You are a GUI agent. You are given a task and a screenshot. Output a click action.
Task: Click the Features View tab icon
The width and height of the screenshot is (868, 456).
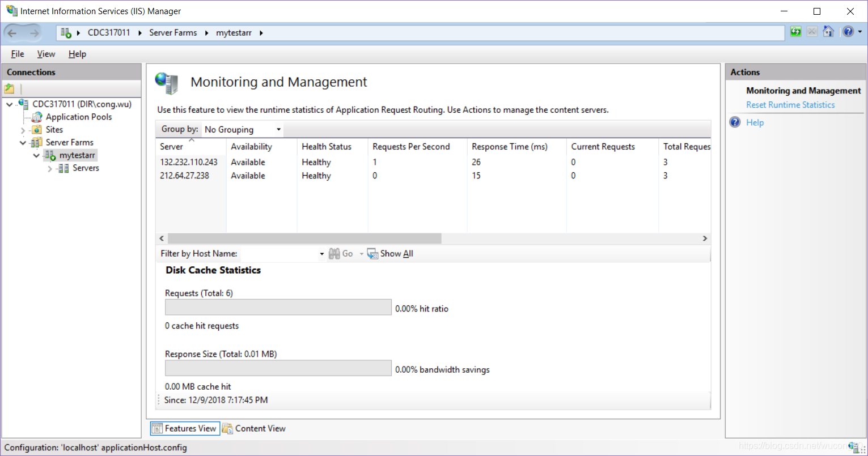click(x=157, y=428)
